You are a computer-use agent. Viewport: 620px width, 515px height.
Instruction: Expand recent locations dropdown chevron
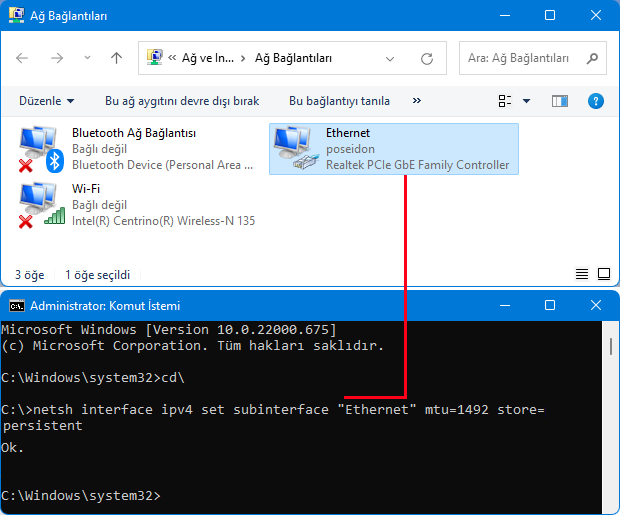(87, 59)
